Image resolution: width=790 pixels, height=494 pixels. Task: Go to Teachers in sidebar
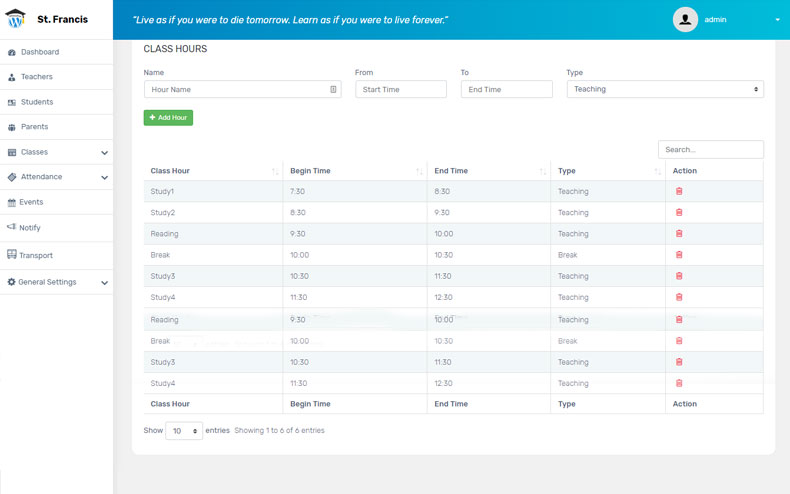pos(36,77)
